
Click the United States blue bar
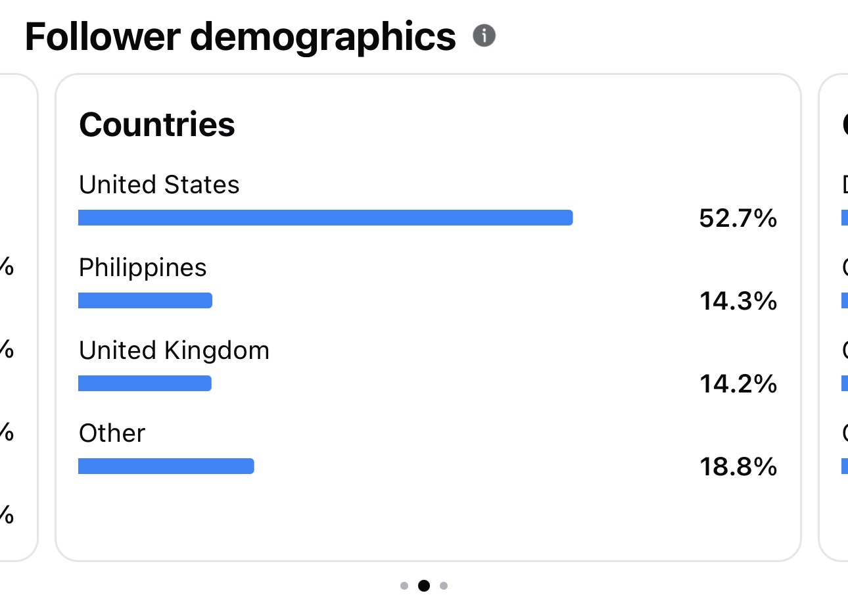point(325,218)
